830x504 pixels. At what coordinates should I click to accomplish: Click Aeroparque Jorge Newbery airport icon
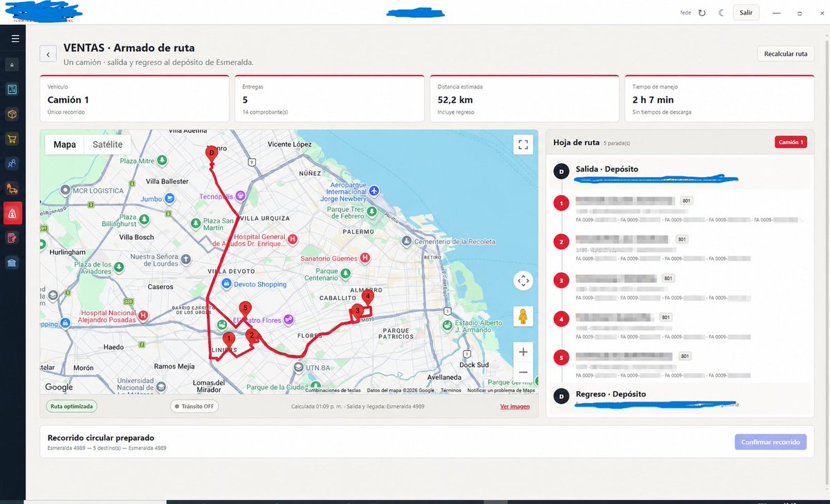(x=373, y=190)
